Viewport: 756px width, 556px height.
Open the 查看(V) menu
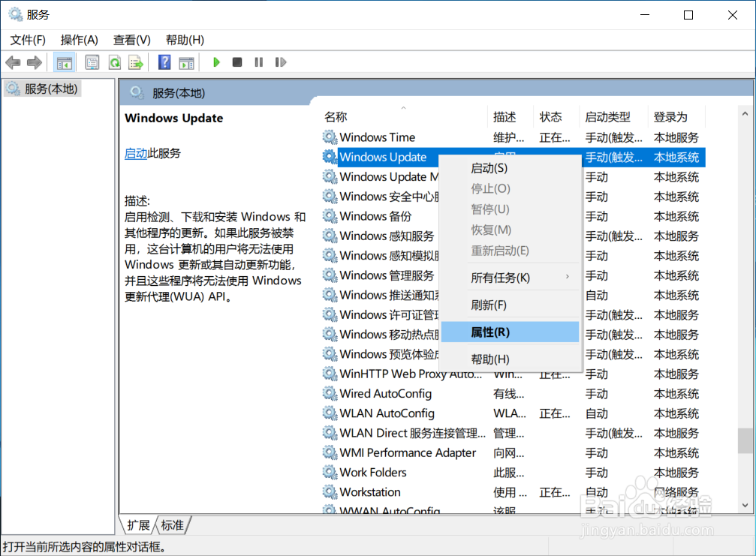131,40
